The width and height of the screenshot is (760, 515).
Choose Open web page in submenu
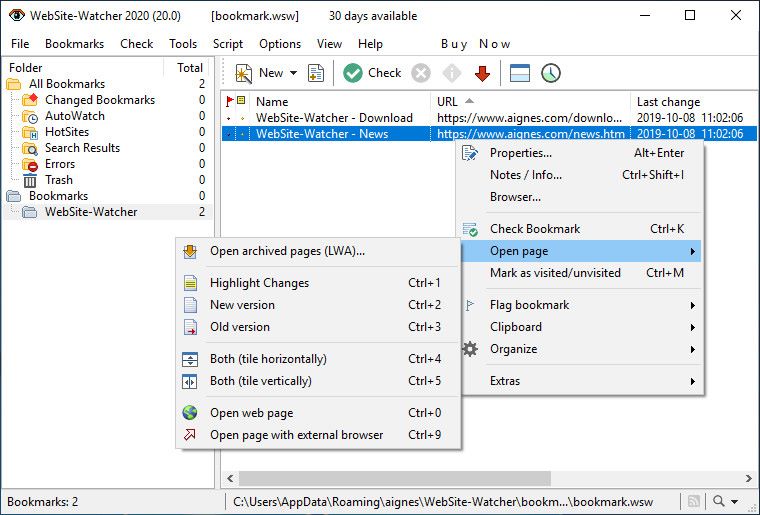tap(318, 413)
